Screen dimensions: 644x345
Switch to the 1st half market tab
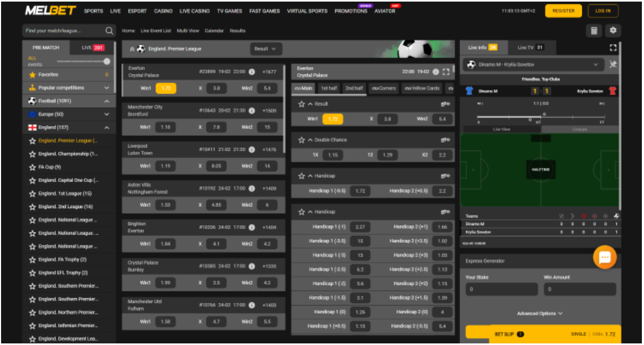click(329, 88)
